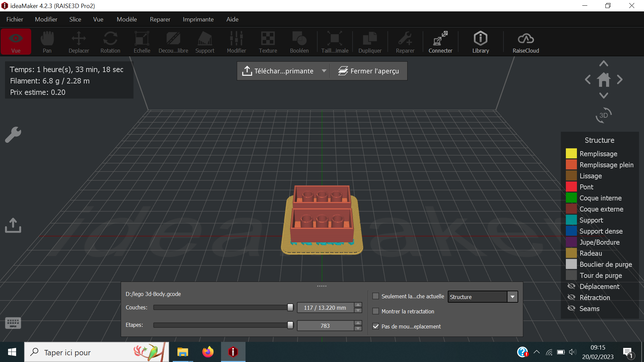This screenshot has height=362, width=644.
Task: Open the Support tool
Action: [x=205, y=42]
